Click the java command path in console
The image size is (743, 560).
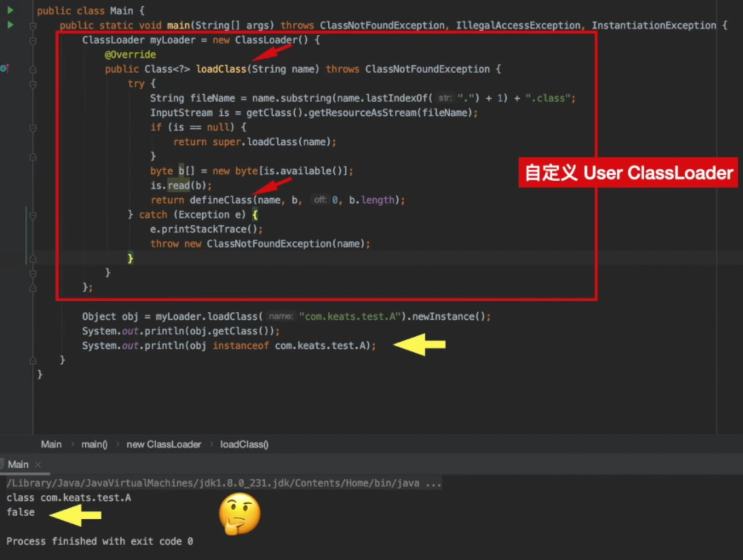point(224,483)
